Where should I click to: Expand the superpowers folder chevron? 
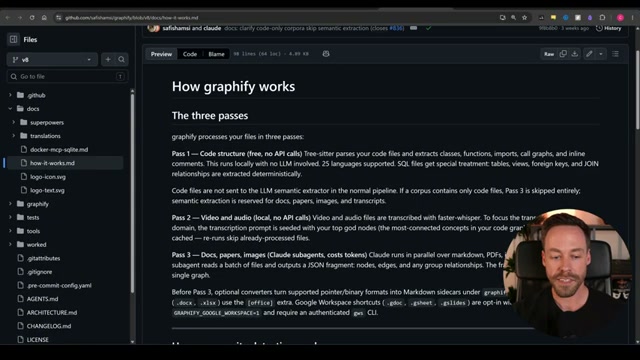point(13,122)
